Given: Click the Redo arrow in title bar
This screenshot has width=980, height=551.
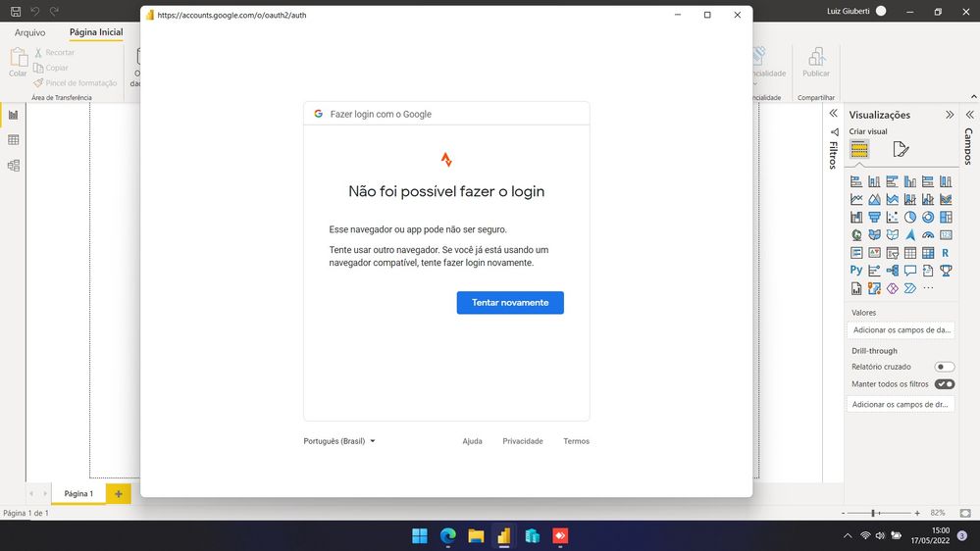Looking at the screenshot, I should [x=54, y=11].
